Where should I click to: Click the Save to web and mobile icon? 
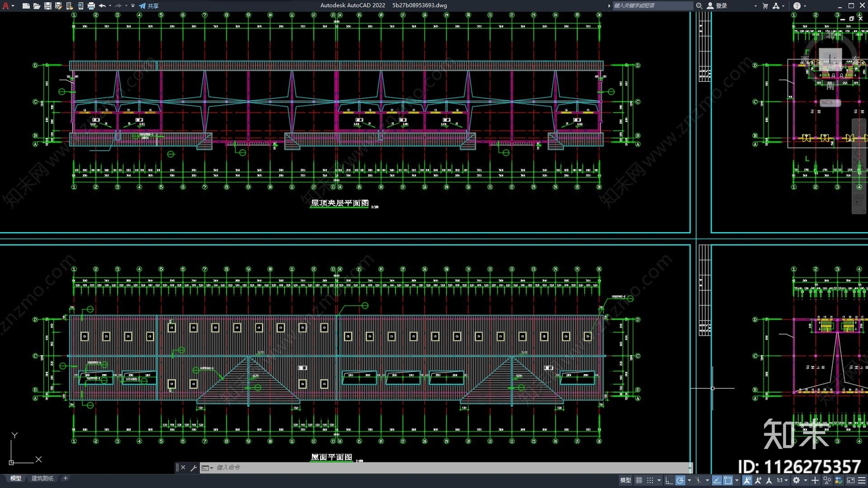click(80, 5)
